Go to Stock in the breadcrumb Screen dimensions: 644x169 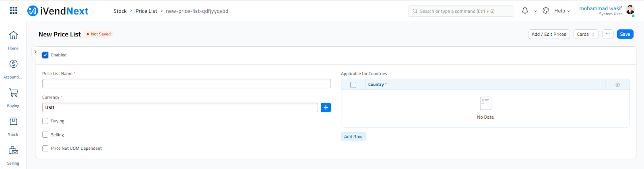(x=120, y=11)
